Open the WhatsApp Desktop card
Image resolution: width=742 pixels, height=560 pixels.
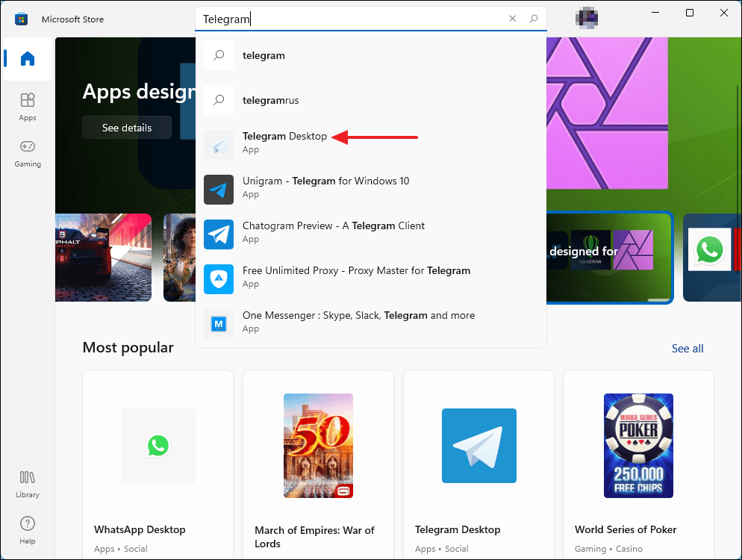pos(158,465)
